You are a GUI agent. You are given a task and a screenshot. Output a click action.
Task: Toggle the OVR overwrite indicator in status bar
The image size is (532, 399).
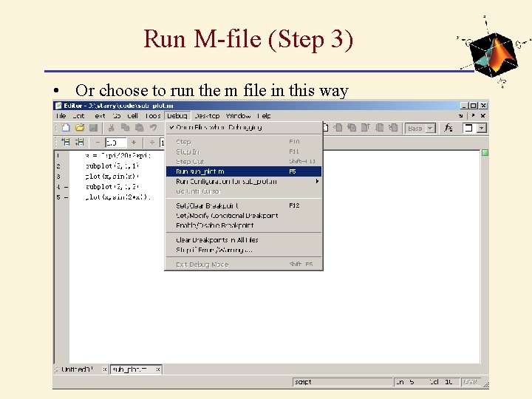click(470, 382)
